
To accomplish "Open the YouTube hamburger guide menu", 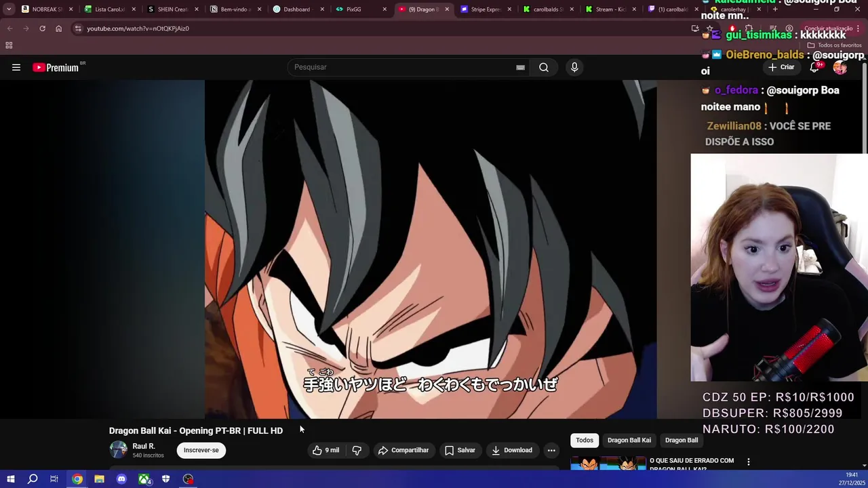I will [x=16, y=67].
